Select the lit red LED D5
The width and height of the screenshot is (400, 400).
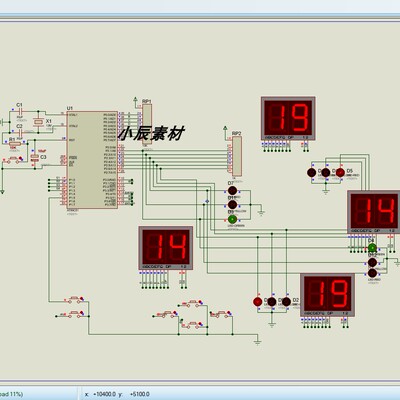(x=340, y=172)
